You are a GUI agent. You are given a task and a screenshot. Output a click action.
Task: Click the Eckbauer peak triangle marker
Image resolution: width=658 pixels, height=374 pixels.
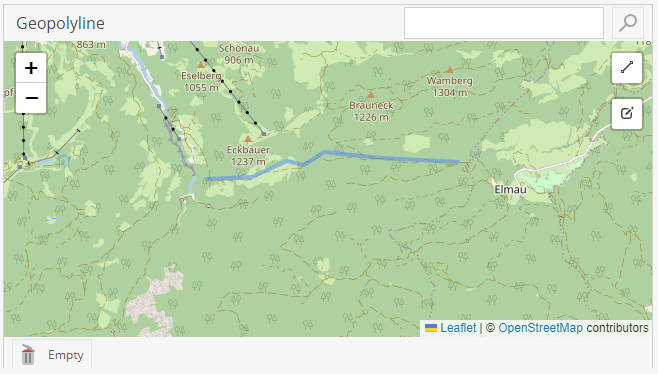[x=248, y=139]
